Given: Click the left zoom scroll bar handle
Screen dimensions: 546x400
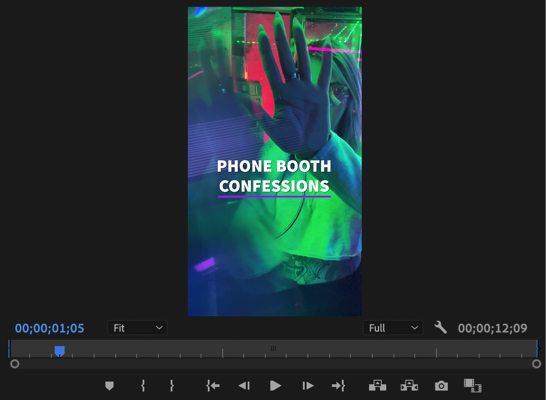Looking at the screenshot, I should tap(15, 364).
